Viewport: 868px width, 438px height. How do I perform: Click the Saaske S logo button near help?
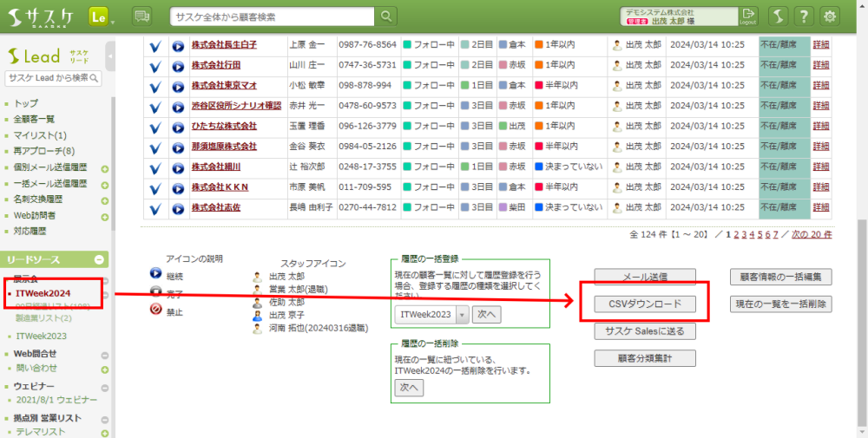coord(779,16)
